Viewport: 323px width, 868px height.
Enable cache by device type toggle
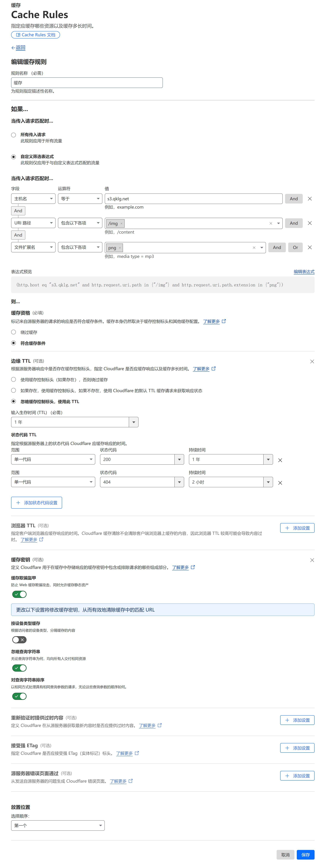click(19, 640)
